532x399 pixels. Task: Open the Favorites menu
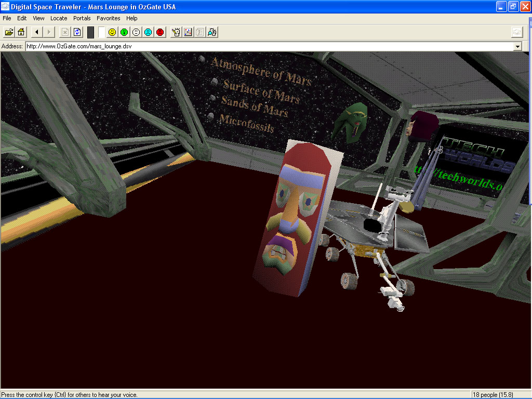coord(108,18)
